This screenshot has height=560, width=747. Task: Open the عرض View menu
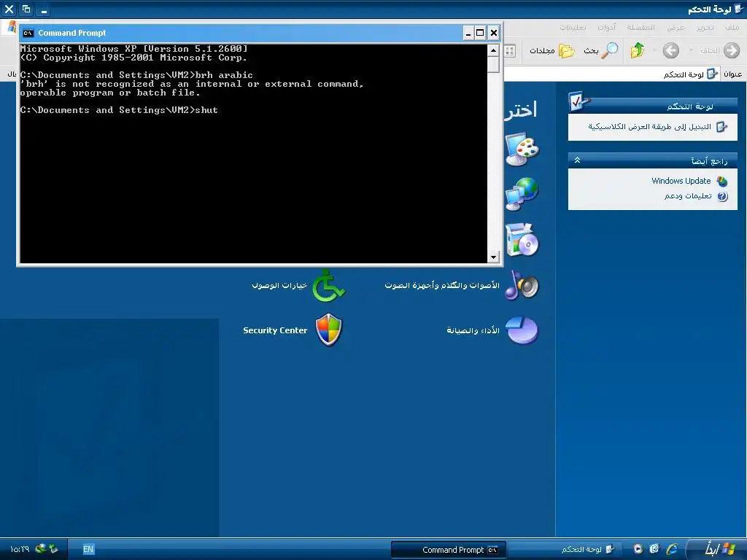click(x=676, y=28)
